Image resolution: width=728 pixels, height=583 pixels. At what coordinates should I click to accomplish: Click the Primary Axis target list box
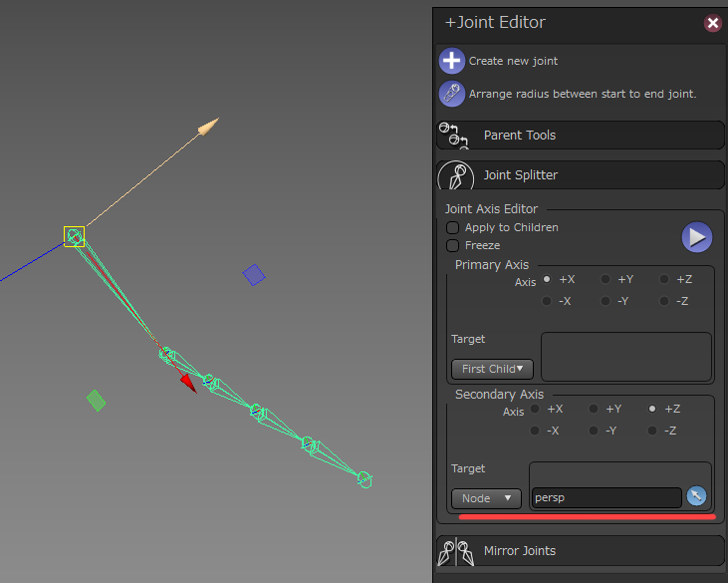[x=626, y=357]
